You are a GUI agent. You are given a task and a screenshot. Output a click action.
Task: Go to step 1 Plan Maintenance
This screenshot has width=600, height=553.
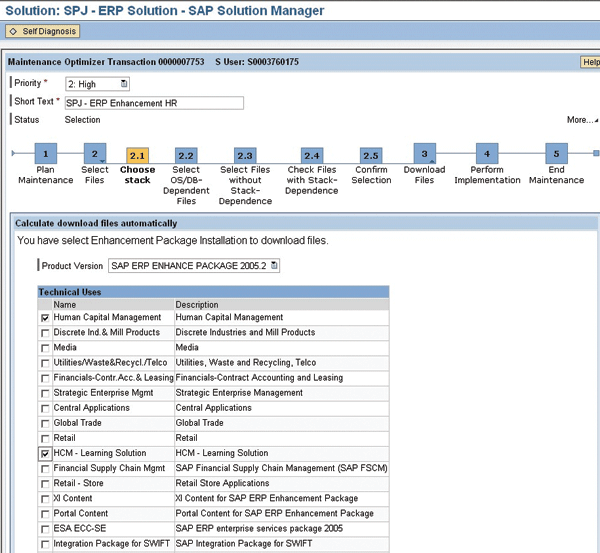[x=46, y=154]
